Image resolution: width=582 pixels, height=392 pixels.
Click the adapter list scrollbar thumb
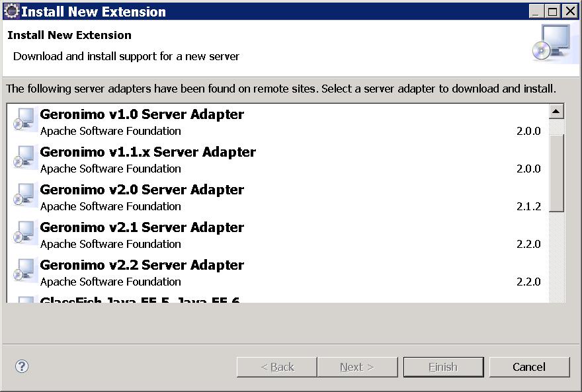click(x=556, y=173)
